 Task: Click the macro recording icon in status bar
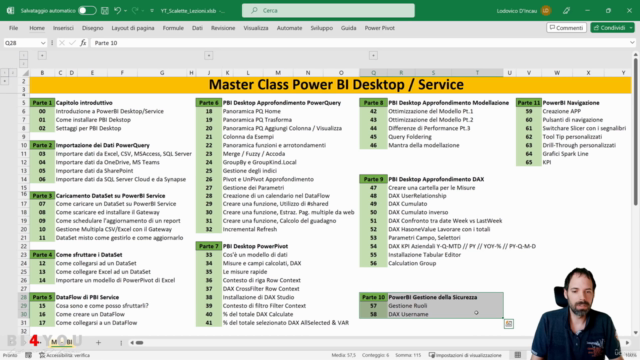pos(28,355)
